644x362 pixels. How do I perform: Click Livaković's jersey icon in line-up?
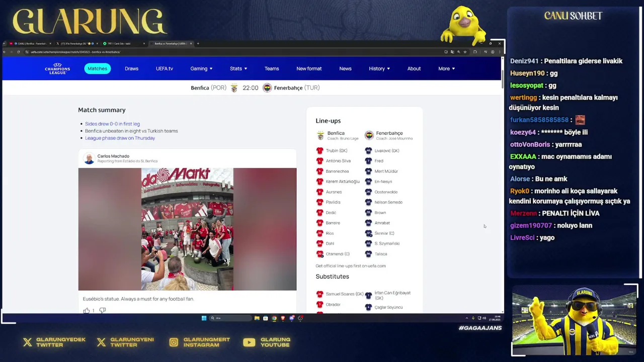coord(369,150)
